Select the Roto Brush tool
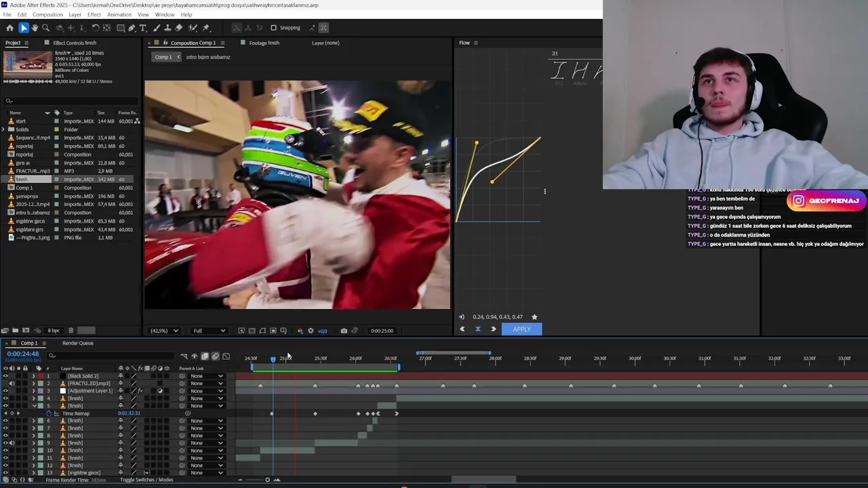Screen dimensions: 868x488 click(x=193, y=28)
